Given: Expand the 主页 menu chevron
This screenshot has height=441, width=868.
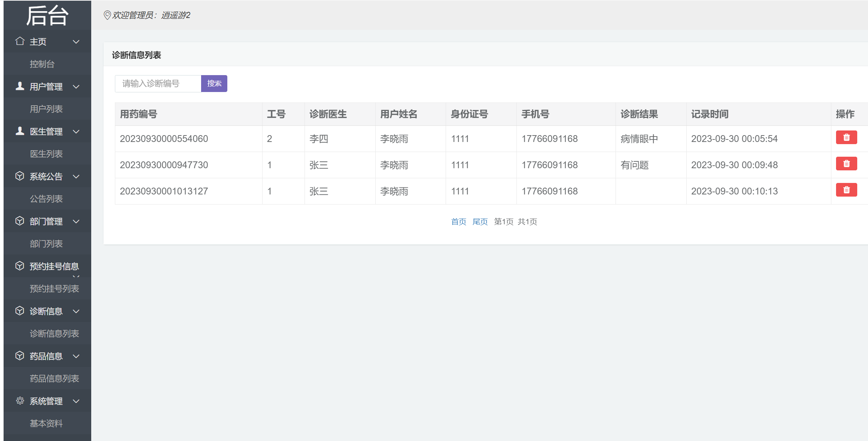Looking at the screenshot, I should coord(76,42).
